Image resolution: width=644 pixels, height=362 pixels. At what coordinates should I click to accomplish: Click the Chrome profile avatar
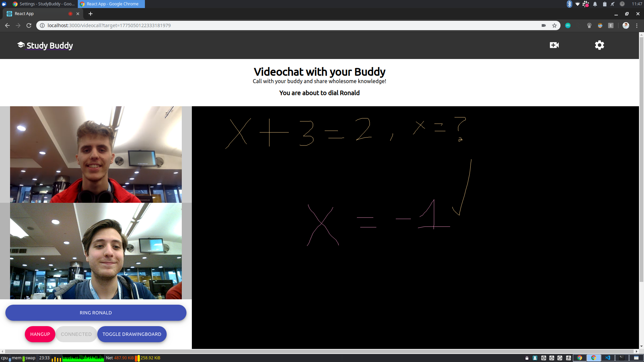[626, 25]
